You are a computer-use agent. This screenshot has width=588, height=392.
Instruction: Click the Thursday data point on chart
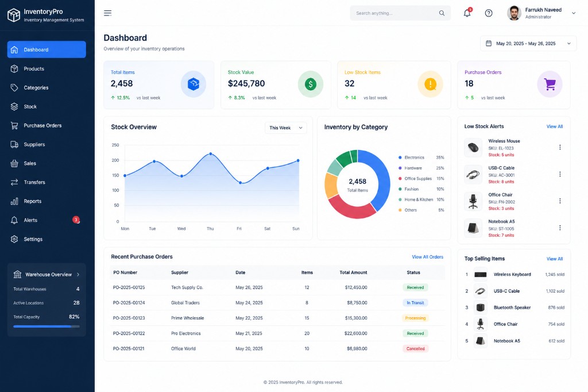(210, 154)
